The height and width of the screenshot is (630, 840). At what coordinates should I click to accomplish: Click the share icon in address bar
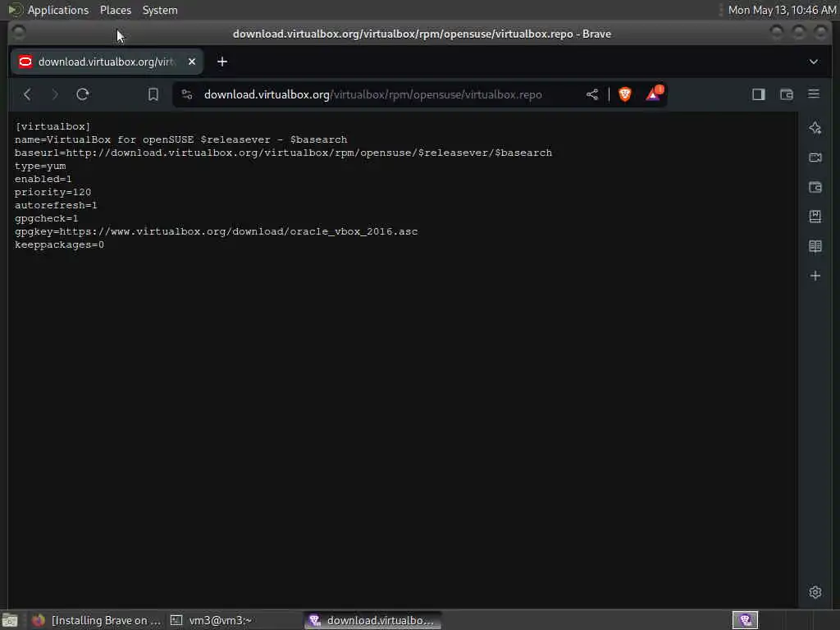point(592,95)
